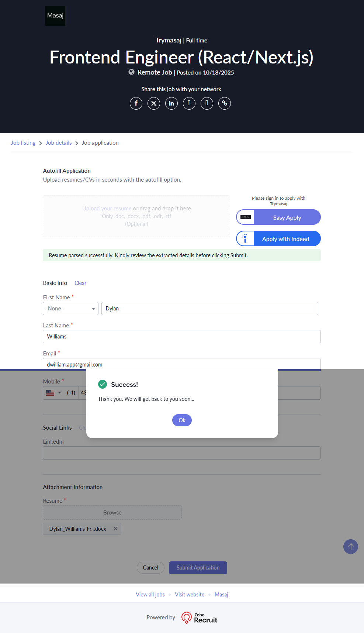The width and height of the screenshot is (364, 633).
Task: Share job on Facebook icon
Action: (x=136, y=103)
